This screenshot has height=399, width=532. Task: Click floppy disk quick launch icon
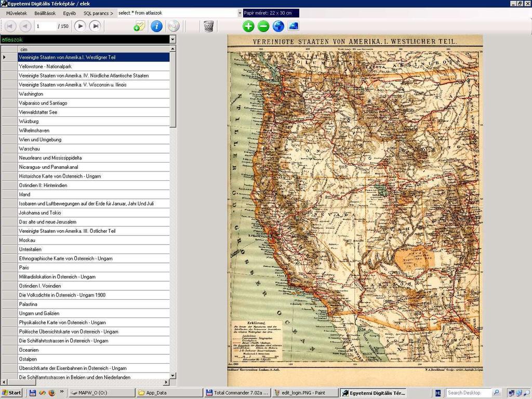pyautogui.click(x=33, y=393)
